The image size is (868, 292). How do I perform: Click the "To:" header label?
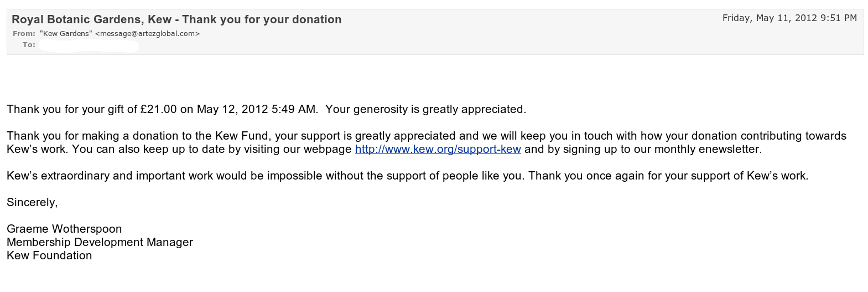(x=29, y=45)
